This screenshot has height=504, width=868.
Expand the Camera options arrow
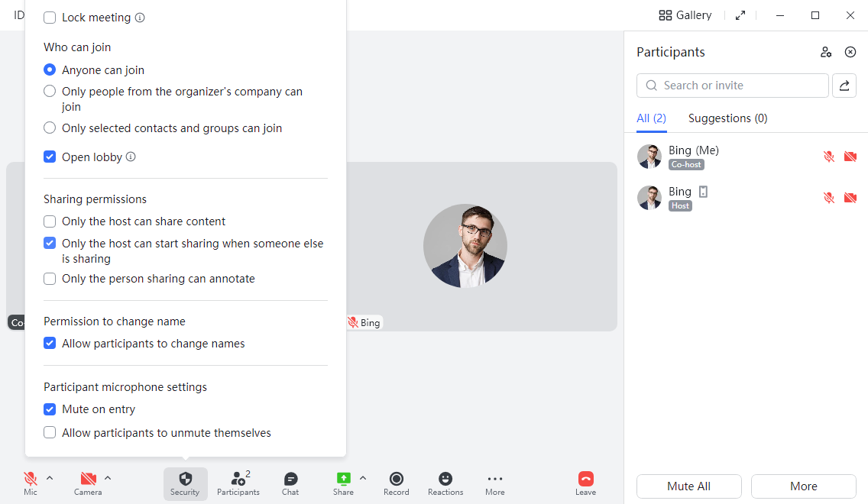click(x=108, y=478)
